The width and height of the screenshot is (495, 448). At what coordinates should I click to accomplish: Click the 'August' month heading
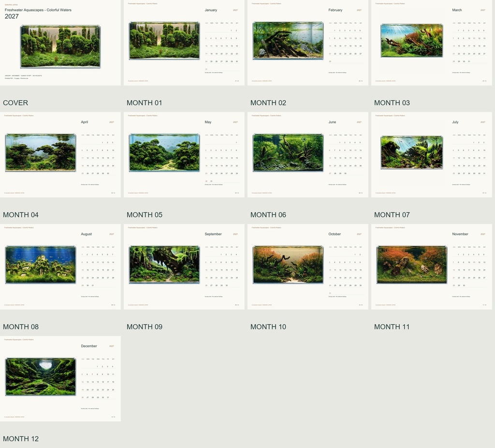(x=86, y=234)
